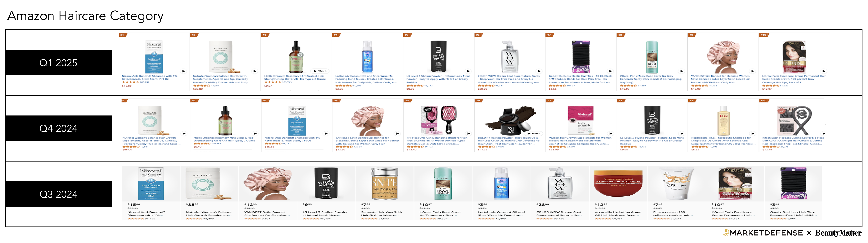Open Lottabody Coconut Oil foaming mousse title, Q1 2025
Image resolution: width=868 pixels, height=243 pixels.
click(x=367, y=79)
